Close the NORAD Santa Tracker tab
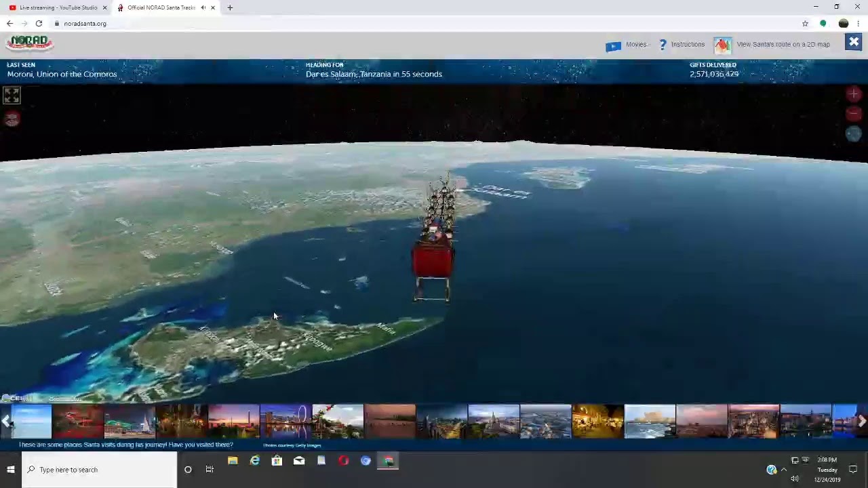The image size is (868, 488). (213, 7)
